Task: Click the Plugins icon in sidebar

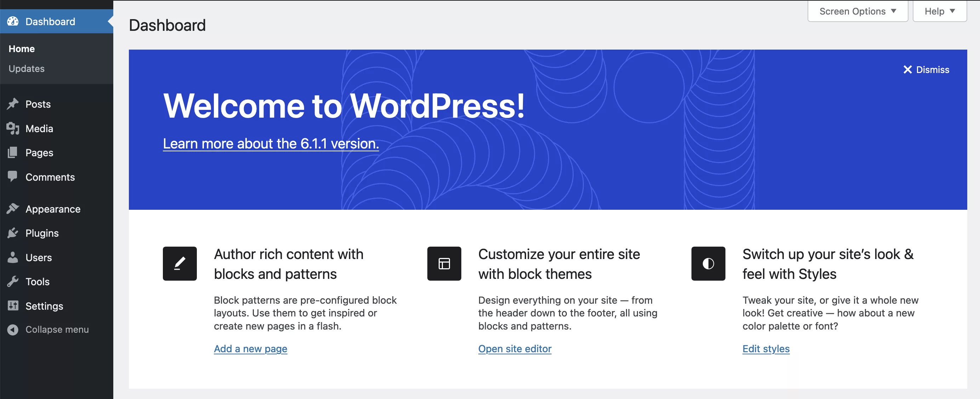Action: point(12,233)
